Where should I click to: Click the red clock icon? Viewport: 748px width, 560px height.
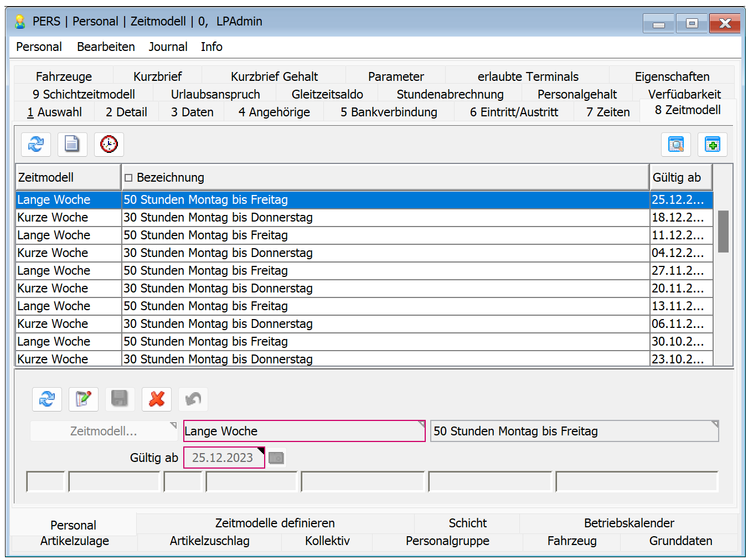(109, 145)
